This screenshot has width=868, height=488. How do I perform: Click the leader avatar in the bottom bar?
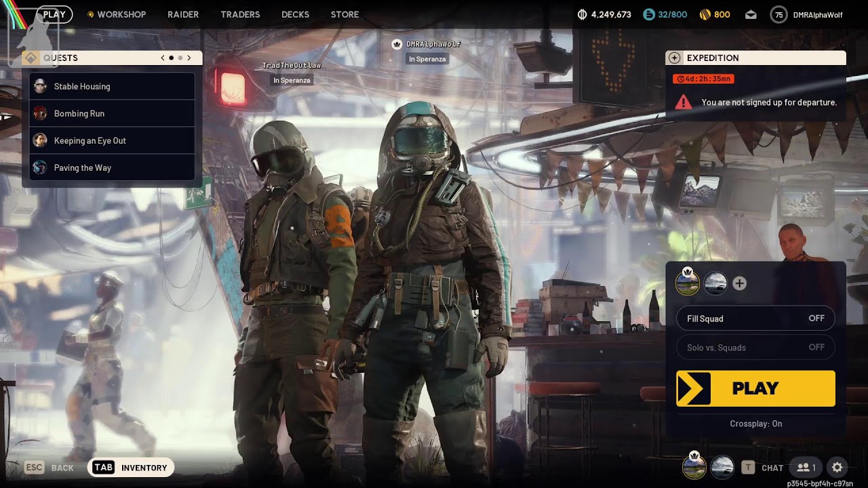[694, 467]
